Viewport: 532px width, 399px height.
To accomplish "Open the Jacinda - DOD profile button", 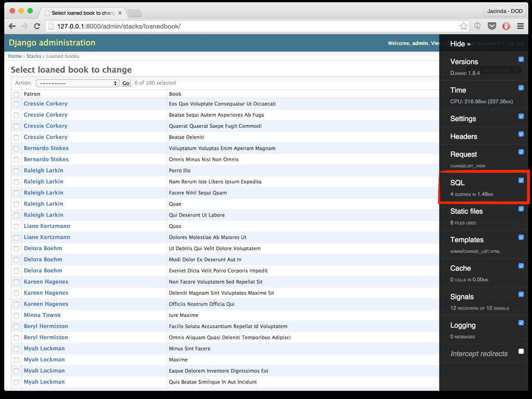I will (x=504, y=11).
